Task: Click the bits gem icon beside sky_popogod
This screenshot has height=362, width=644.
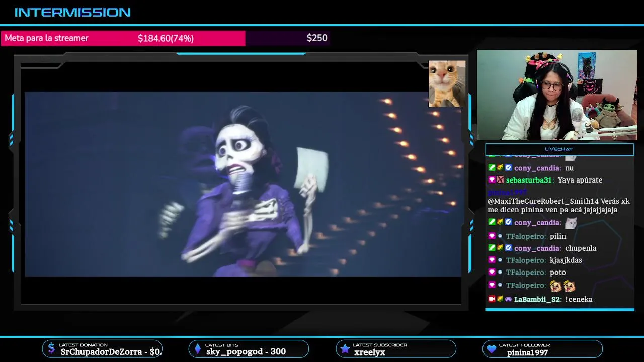Action: [198, 348]
